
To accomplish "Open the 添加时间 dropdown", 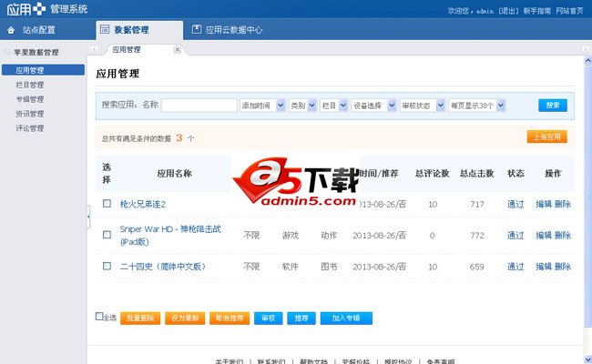I will click(x=262, y=106).
